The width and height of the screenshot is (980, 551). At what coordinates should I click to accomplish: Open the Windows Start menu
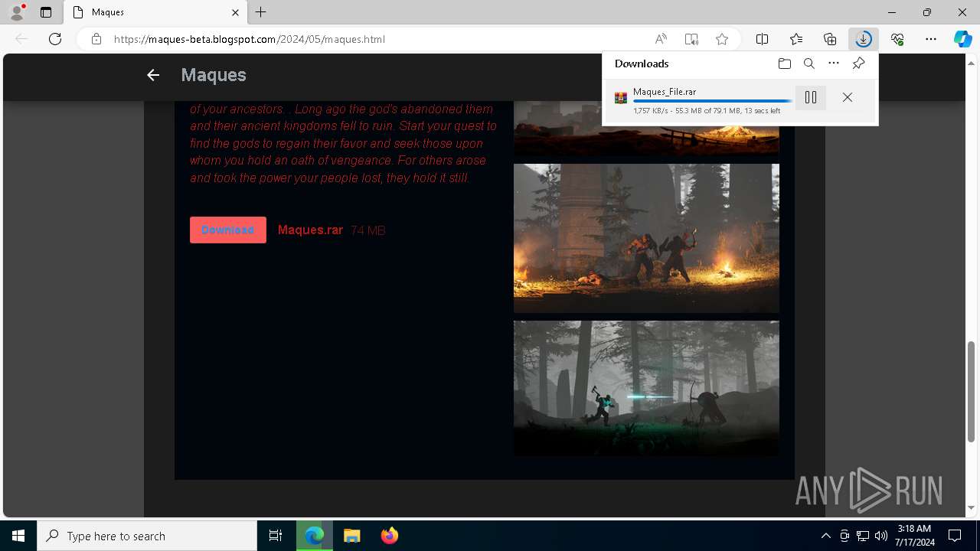[x=18, y=536]
